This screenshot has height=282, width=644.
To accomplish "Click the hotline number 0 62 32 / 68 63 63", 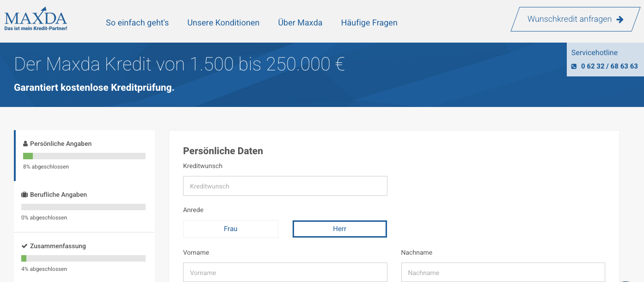I will (x=609, y=66).
